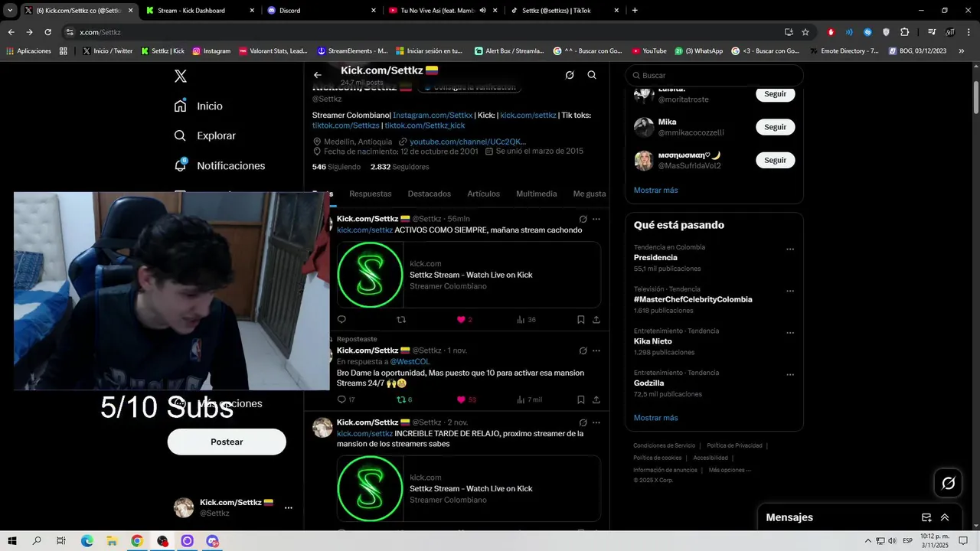Open youtube.com/channel link in profile

468,142
